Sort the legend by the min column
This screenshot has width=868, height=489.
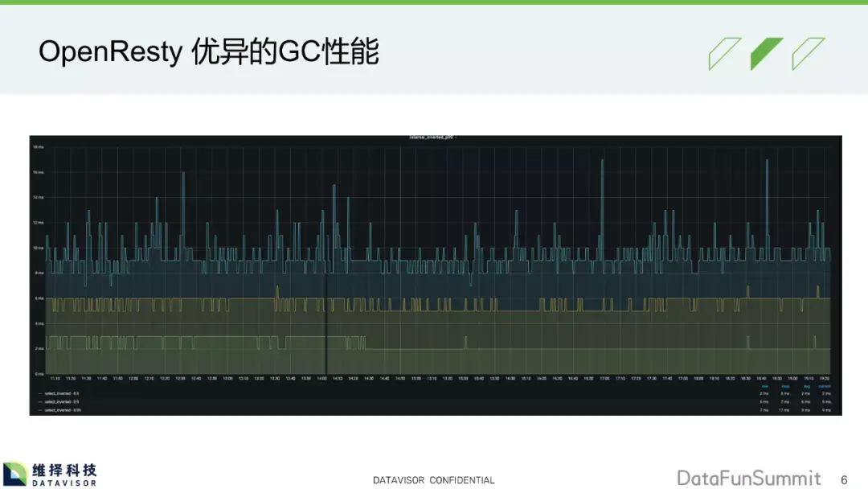click(765, 387)
